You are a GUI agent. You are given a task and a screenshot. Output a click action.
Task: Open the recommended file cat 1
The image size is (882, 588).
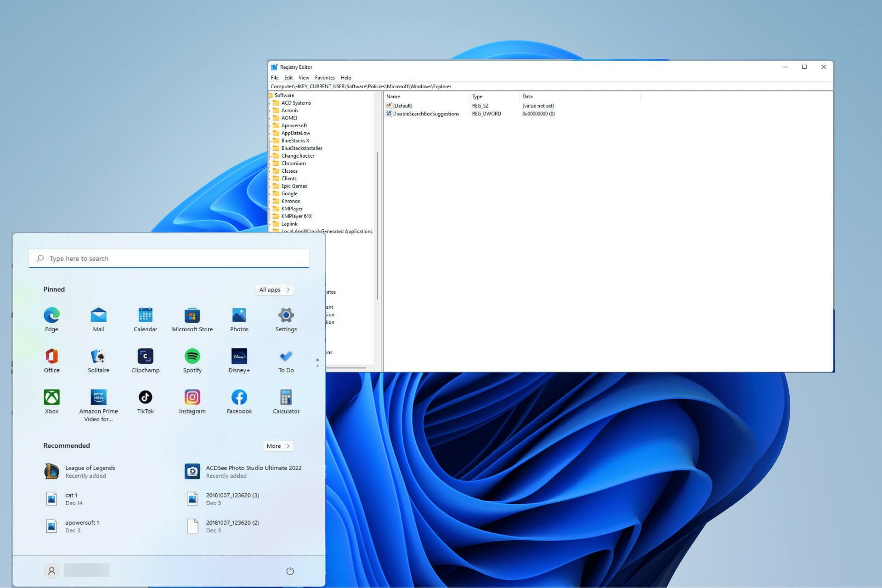pos(64,499)
